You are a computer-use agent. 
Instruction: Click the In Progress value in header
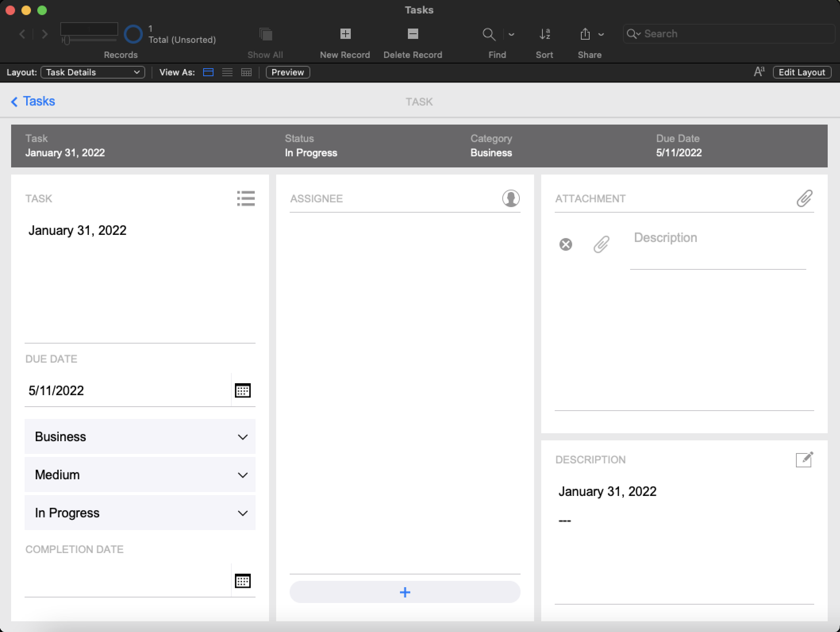pyautogui.click(x=311, y=153)
